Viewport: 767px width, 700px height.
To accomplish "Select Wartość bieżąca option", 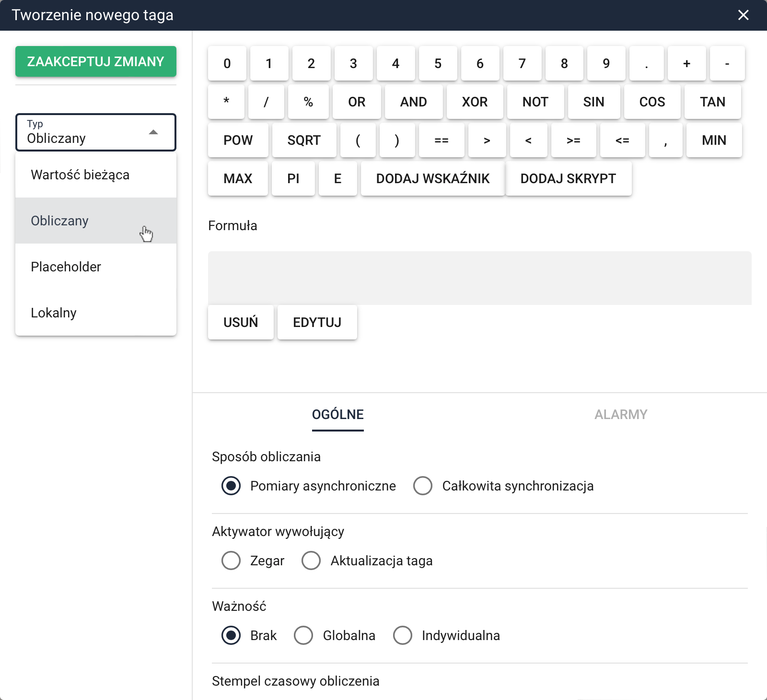I will click(96, 175).
